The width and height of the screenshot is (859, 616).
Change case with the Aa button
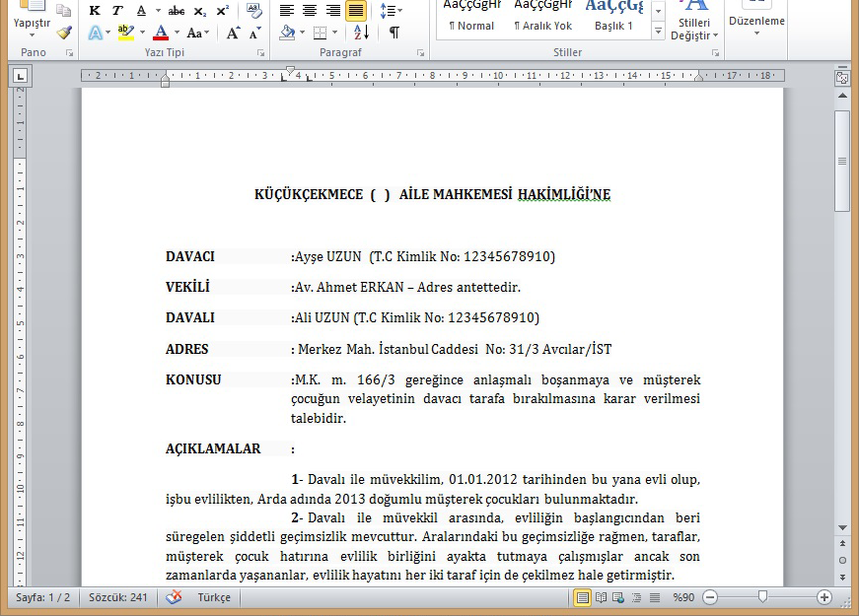tap(198, 33)
